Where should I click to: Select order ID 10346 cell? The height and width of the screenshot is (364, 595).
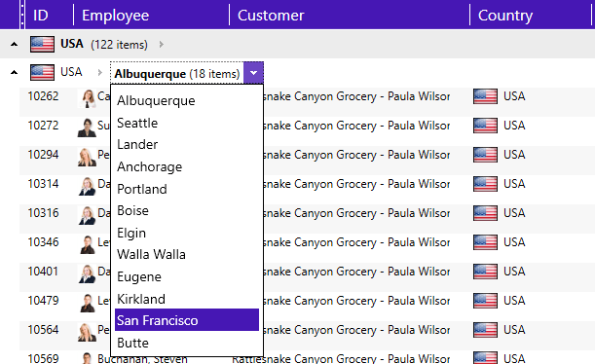[x=43, y=242]
